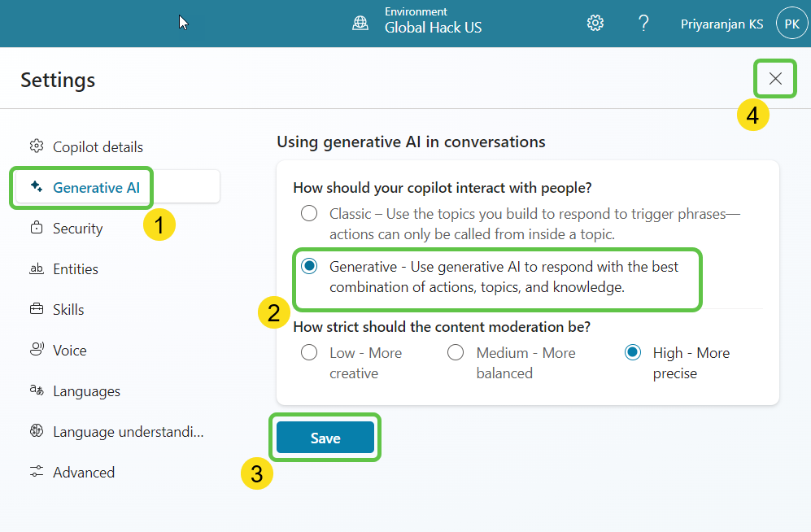
Task: Click the PK user avatar
Action: pyautogui.click(x=791, y=24)
